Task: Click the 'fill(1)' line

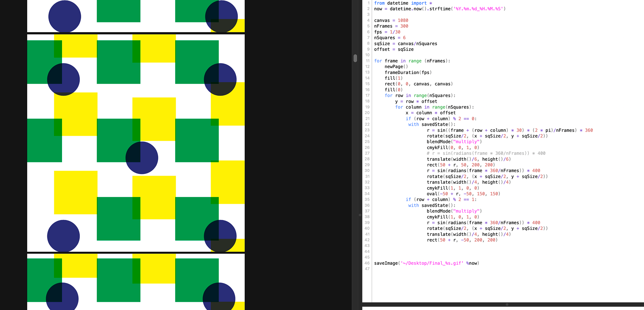Action: coord(394,78)
